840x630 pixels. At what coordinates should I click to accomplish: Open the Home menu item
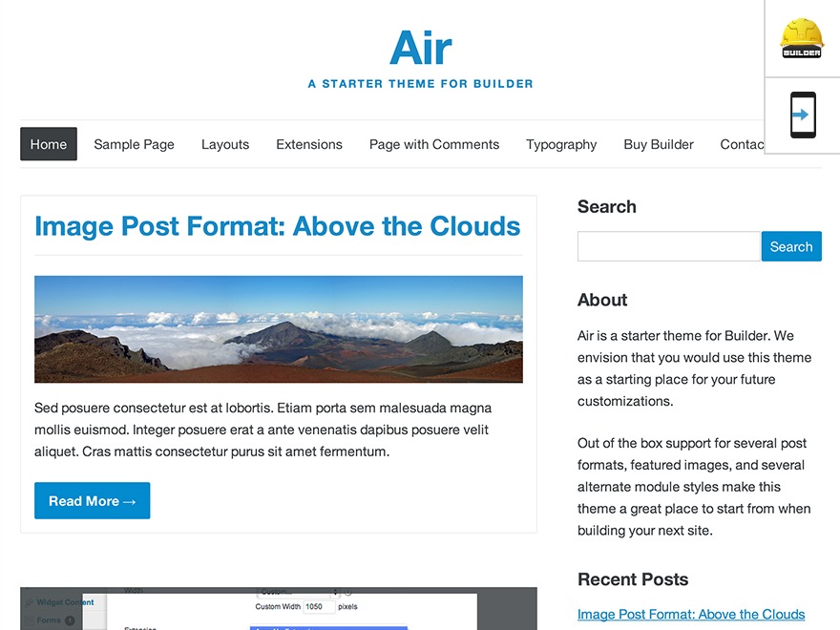coord(49,144)
